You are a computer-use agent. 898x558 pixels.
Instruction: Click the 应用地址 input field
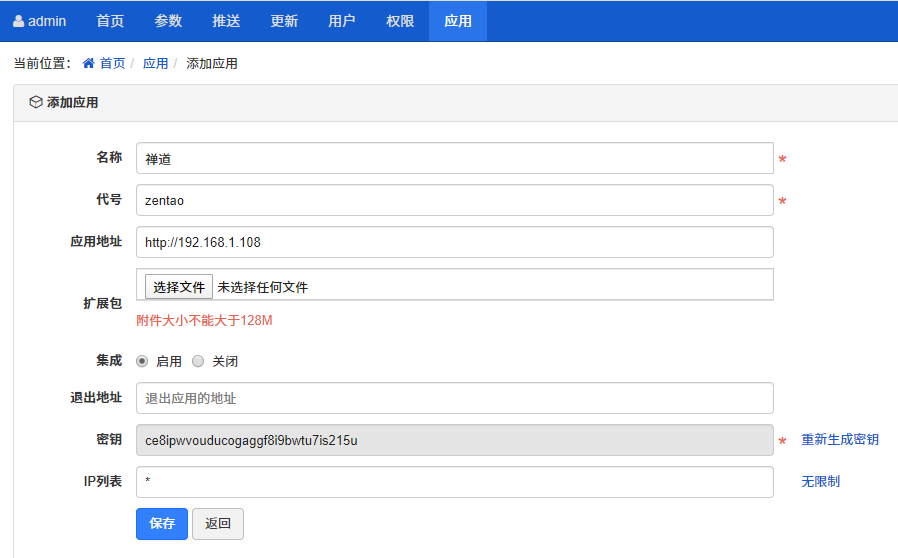(x=454, y=242)
